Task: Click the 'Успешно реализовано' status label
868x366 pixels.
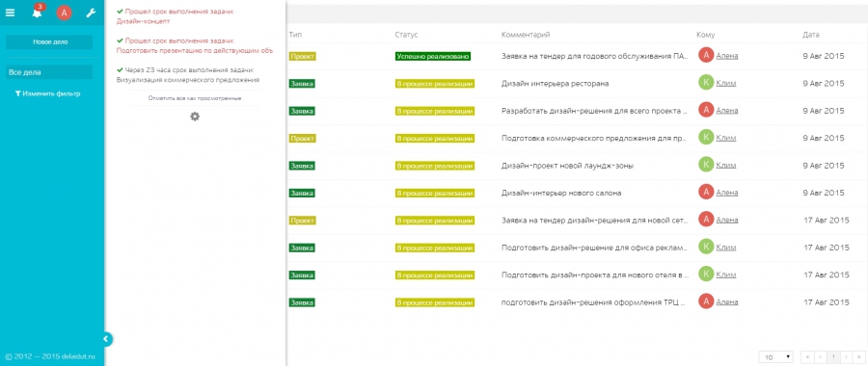Action: [x=433, y=57]
